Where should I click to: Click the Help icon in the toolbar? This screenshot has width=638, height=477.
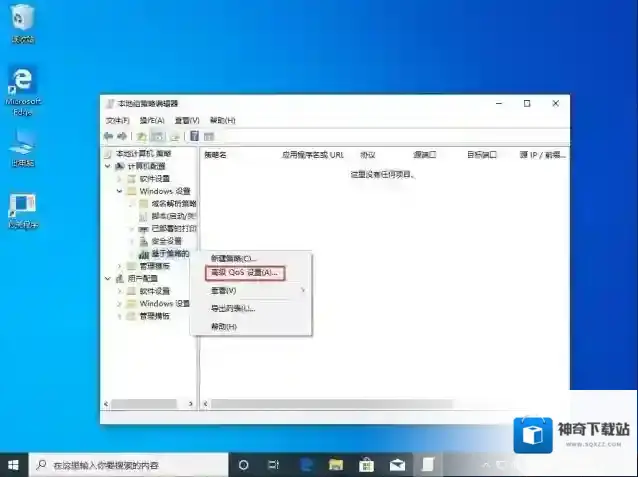[x=193, y=136]
